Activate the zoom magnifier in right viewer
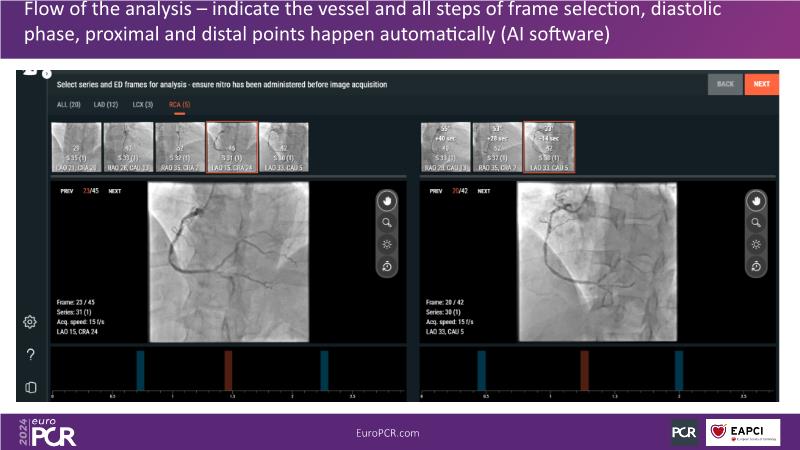Image resolution: width=800 pixels, height=450 pixels. pyautogui.click(x=756, y=222)
